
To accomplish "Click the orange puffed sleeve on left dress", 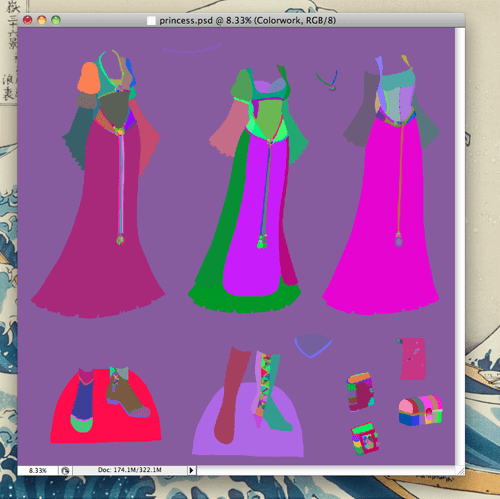I will click(x=89, y=78).
